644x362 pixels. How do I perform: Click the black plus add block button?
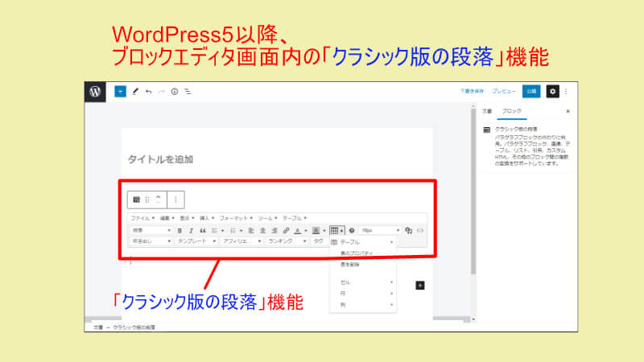coord(419,286)
